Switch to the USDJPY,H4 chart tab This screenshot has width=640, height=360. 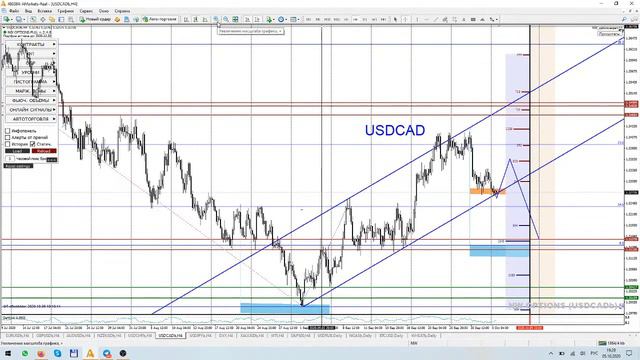tap(200, 336)
